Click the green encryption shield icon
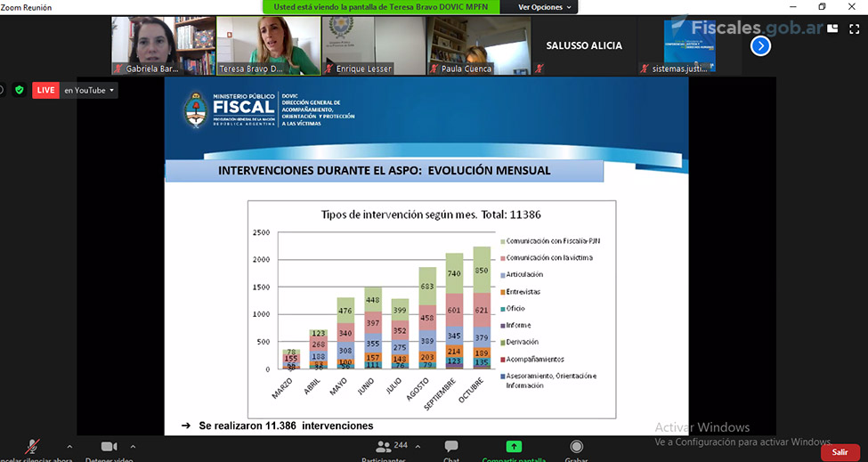Screen dimensions: 868x462 pos(19,90)
